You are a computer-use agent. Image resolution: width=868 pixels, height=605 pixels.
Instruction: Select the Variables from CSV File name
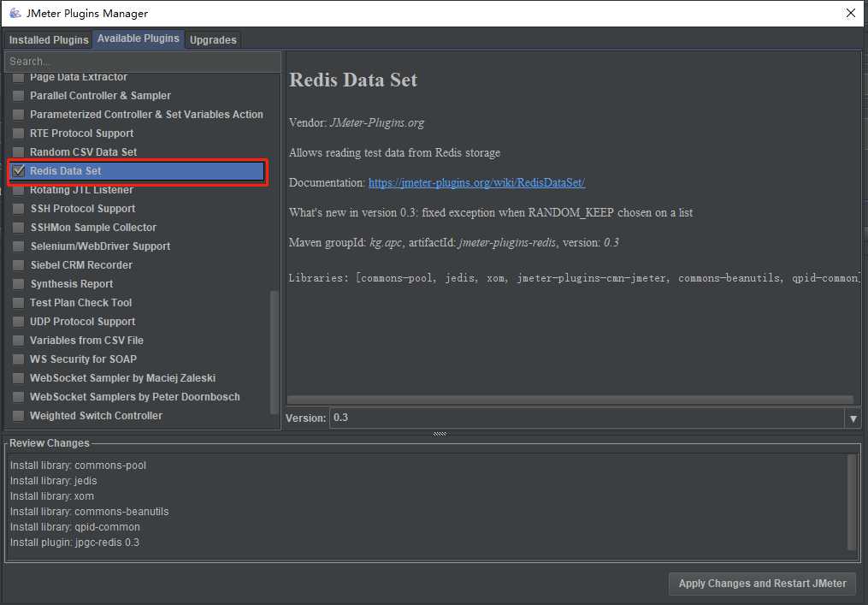point(86,341)
